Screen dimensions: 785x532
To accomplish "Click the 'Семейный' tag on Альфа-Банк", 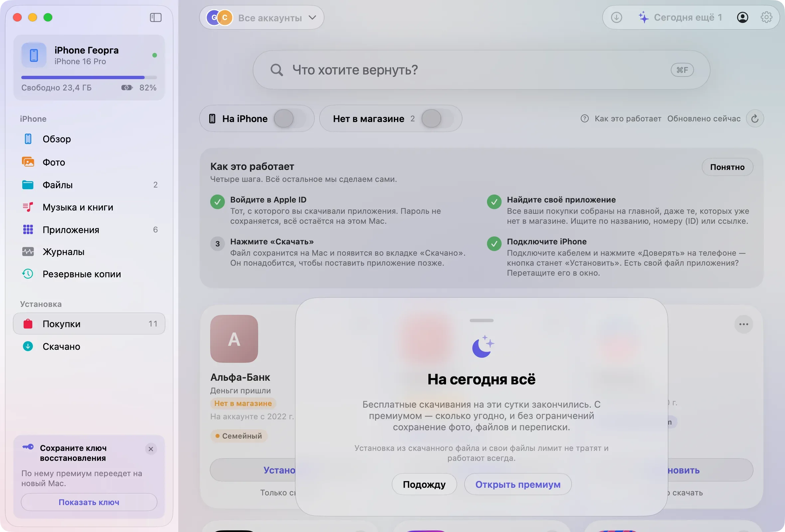I will (239, 436).
